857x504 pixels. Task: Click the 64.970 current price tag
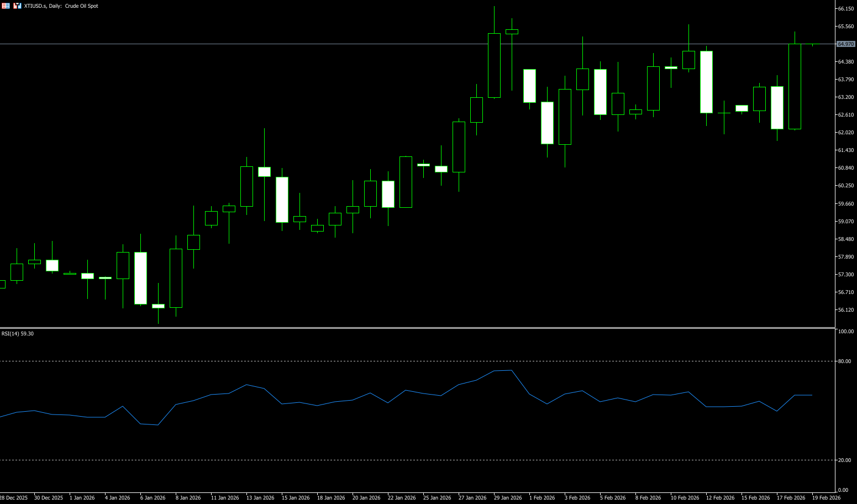tap(845, 44)
